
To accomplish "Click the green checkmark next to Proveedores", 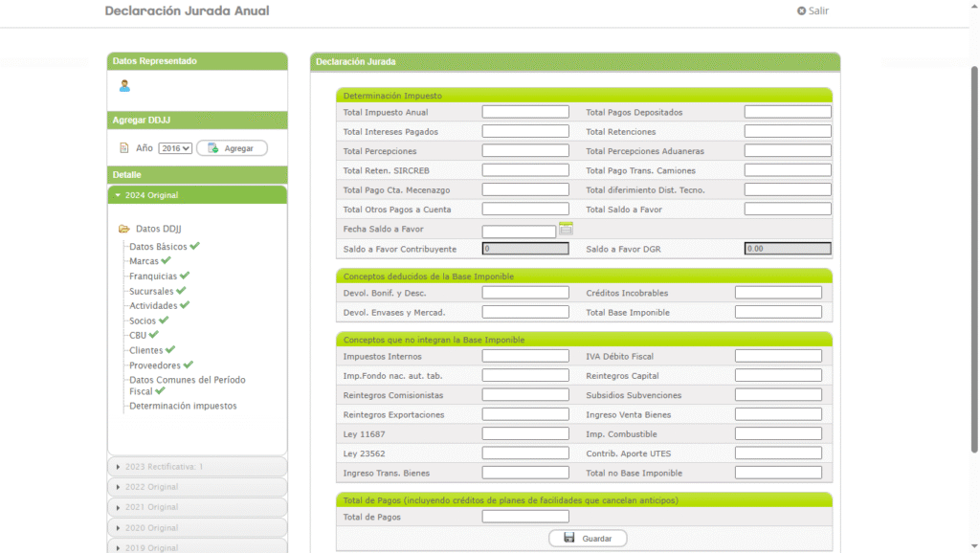I will click(189, 365).
